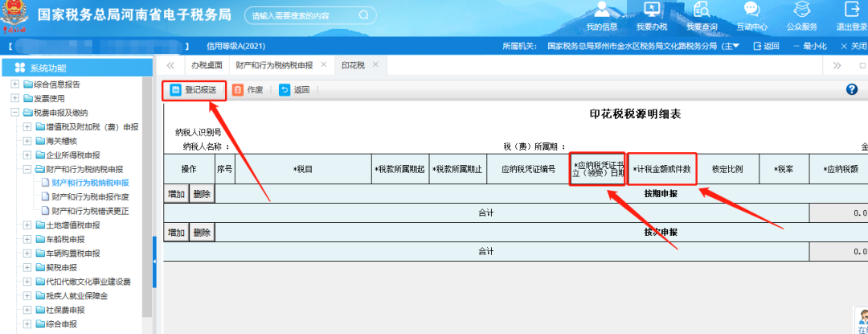Switch to 办税桌面 tab
Viewport: 868px width, 334px height.
[207, 64]
